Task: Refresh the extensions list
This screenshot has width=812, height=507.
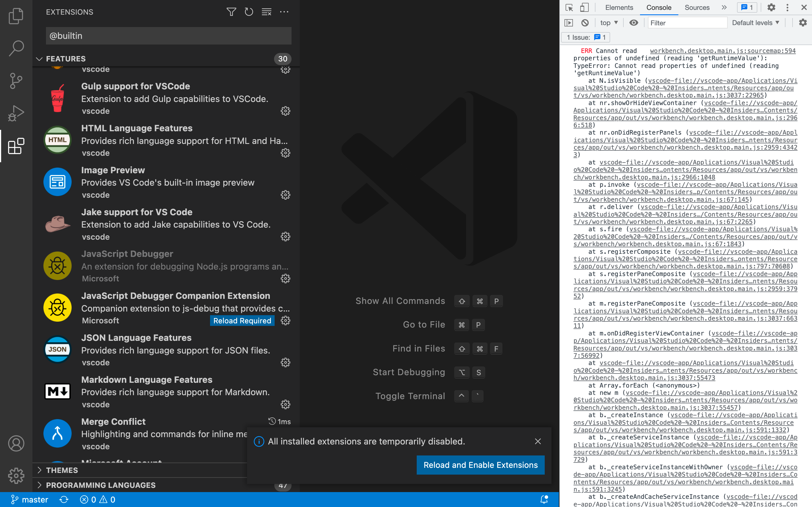Action: 248,12
